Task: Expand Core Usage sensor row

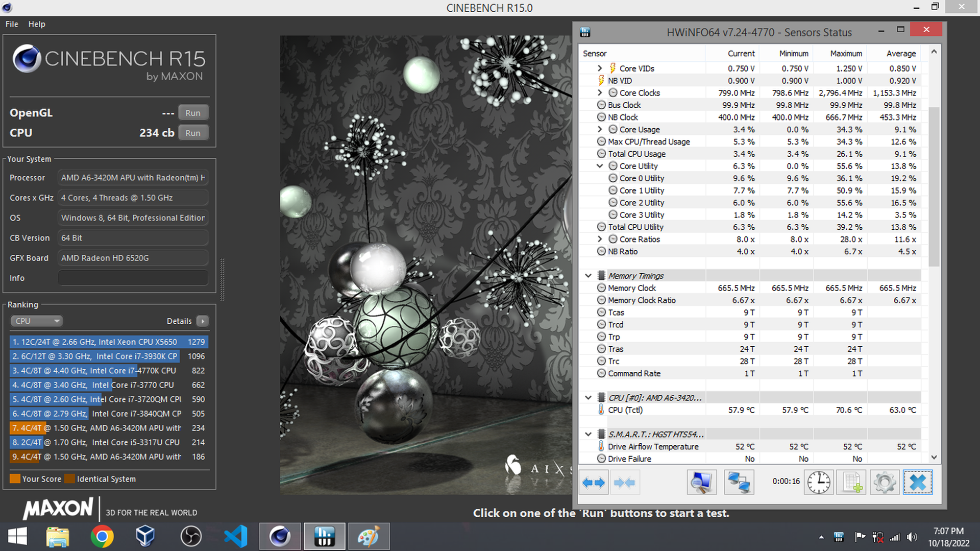Action: pos(600,129)
